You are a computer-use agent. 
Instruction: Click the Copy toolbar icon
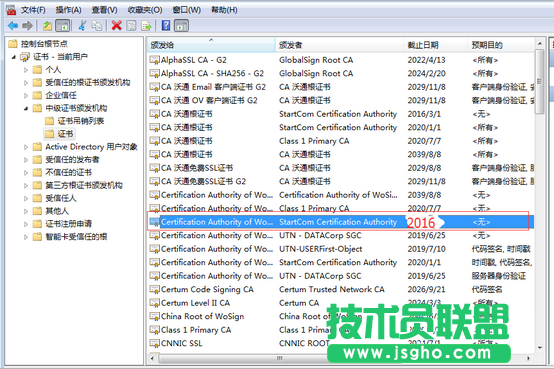tap(97, 25)
